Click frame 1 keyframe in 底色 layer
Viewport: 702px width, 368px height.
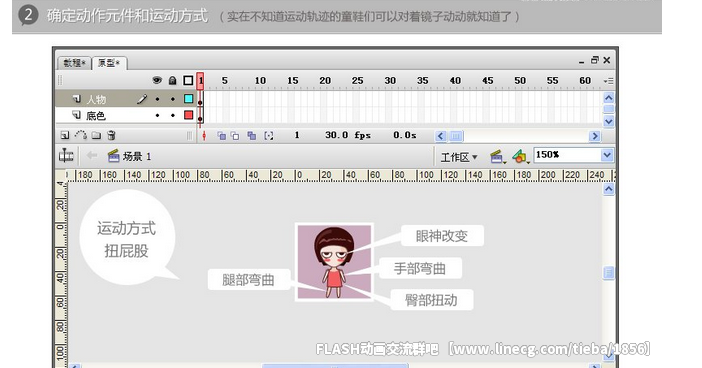[x=200, y=116]
